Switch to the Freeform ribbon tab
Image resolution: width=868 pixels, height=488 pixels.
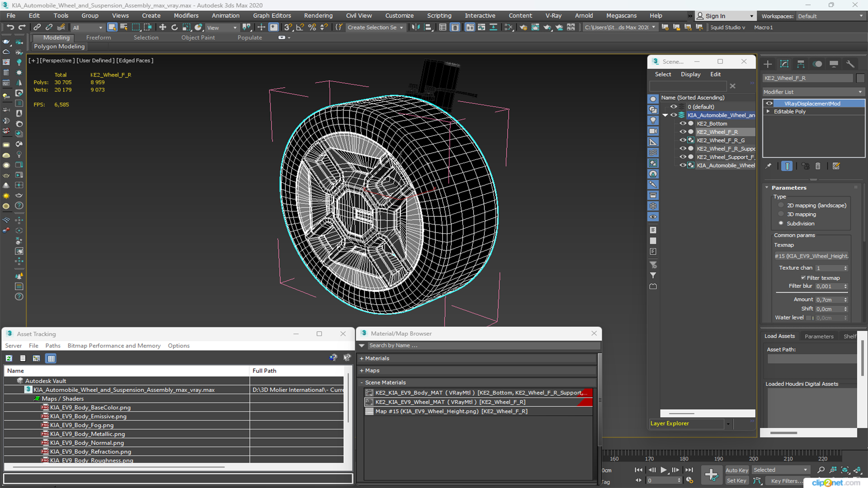(99, 38)
